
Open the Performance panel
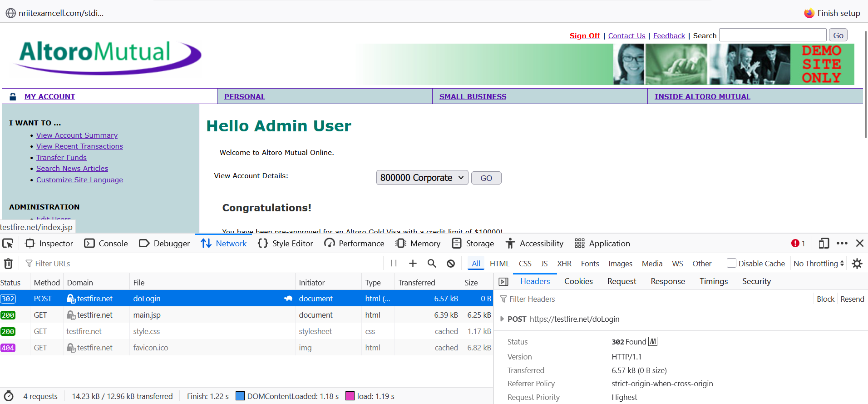(x=354, y=244)
